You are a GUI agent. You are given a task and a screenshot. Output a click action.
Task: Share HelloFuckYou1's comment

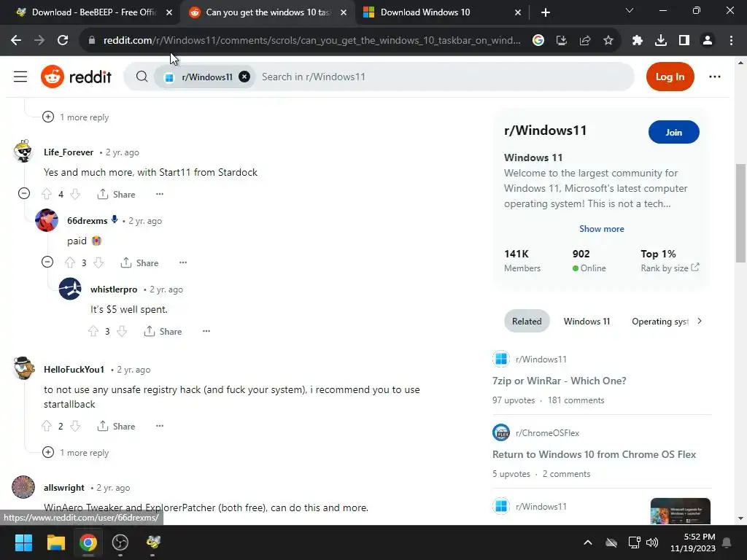pyautogui.click(x=116, y=426)
